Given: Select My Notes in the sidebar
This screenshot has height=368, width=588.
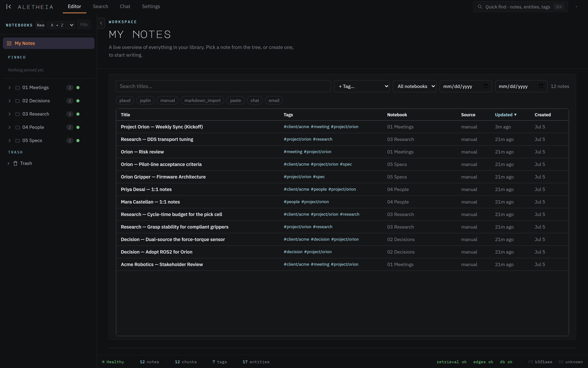Looking at the screenshot, I should pyautogui.click(x=49, y=43).
